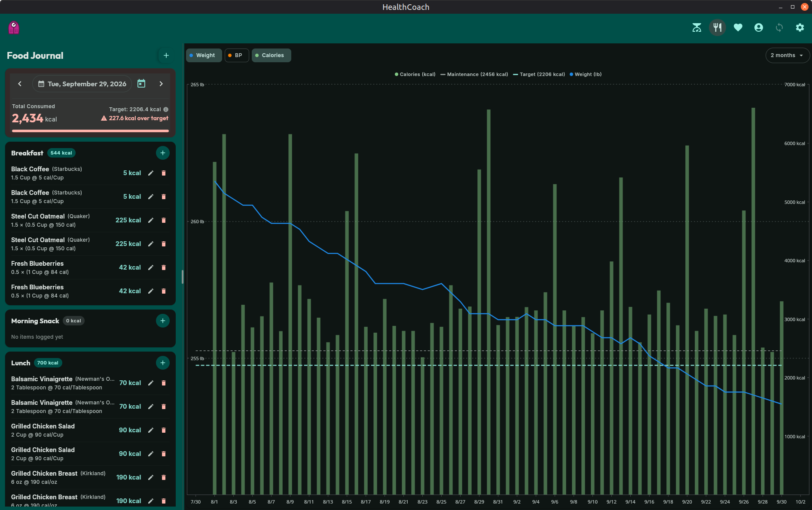Click the 227.6 kcal over target warning
The image size is (812, 510).
click(x=134, y=118)
